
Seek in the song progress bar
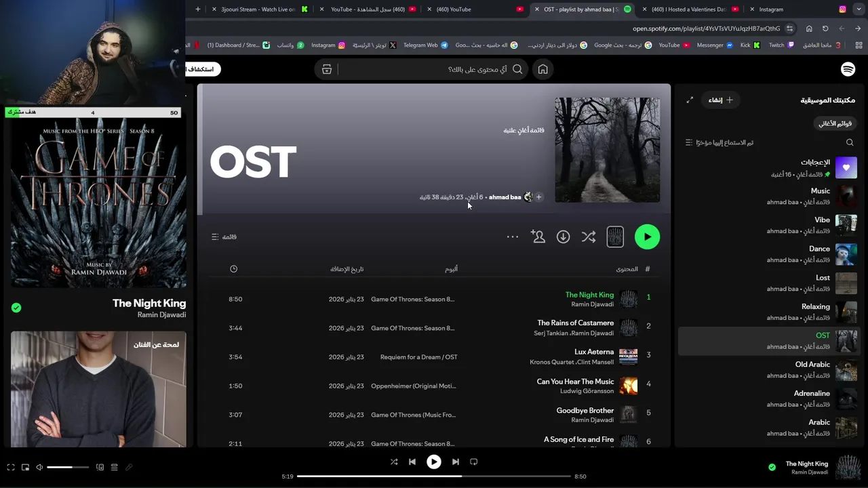[x=433, y=476]
